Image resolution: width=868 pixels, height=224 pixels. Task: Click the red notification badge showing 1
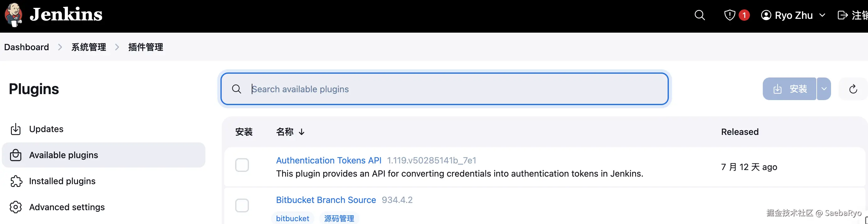click(x=744, y=15)
